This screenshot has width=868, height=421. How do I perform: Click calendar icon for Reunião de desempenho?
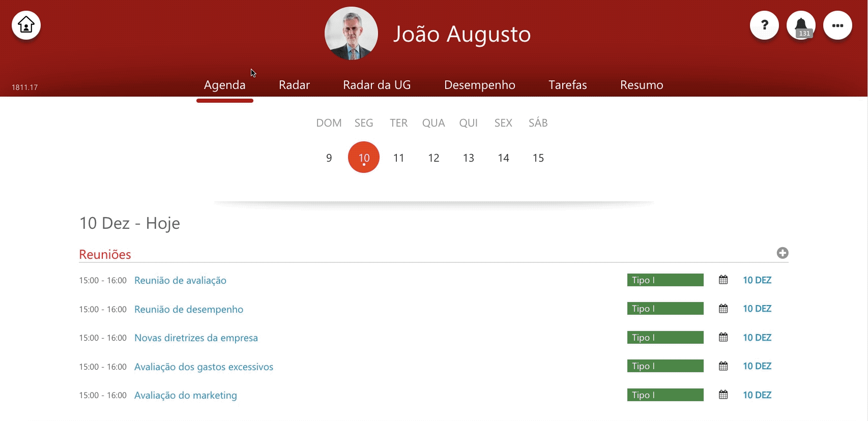(x=723, y=309)
